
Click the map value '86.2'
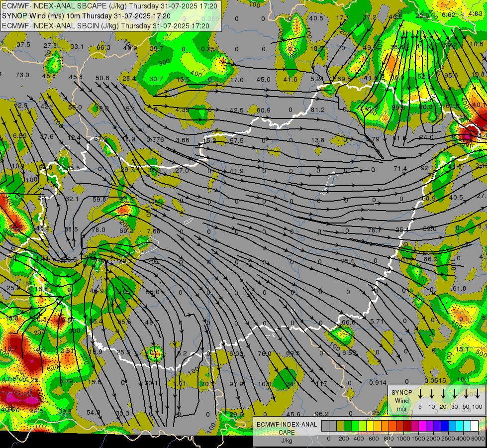(x=430, y=259)
